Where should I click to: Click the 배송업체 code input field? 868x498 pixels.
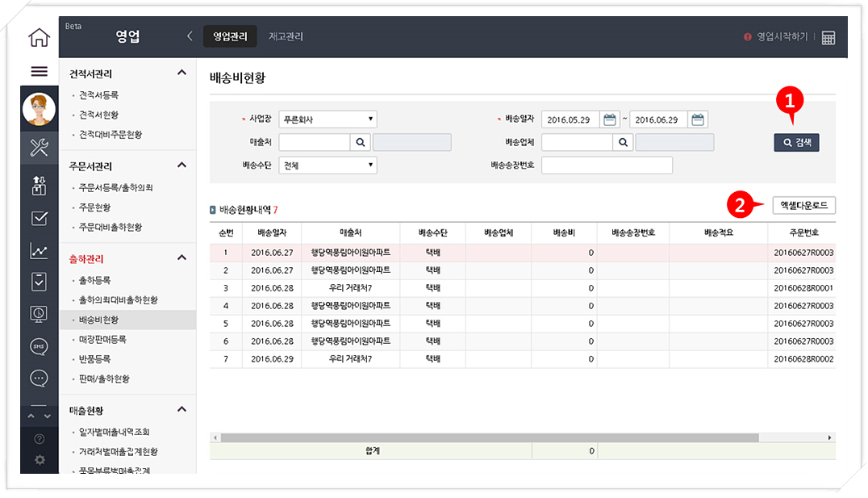coord(577,142)
